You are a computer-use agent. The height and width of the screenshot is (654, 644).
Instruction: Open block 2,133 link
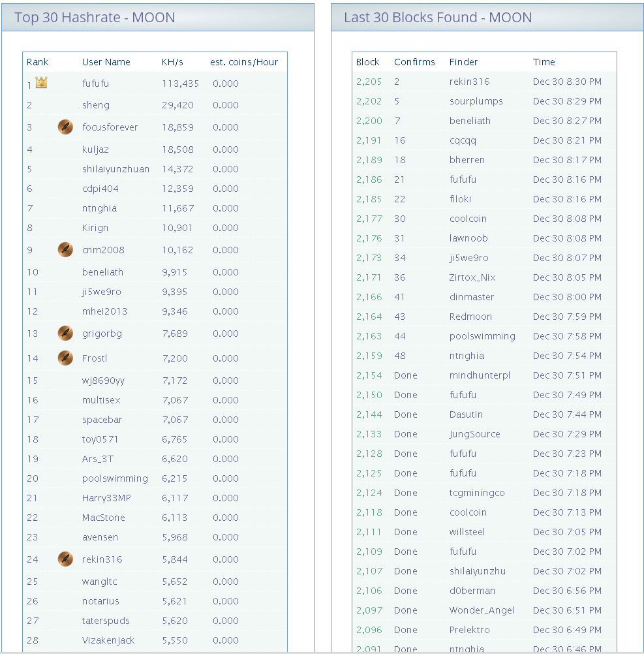369,434
